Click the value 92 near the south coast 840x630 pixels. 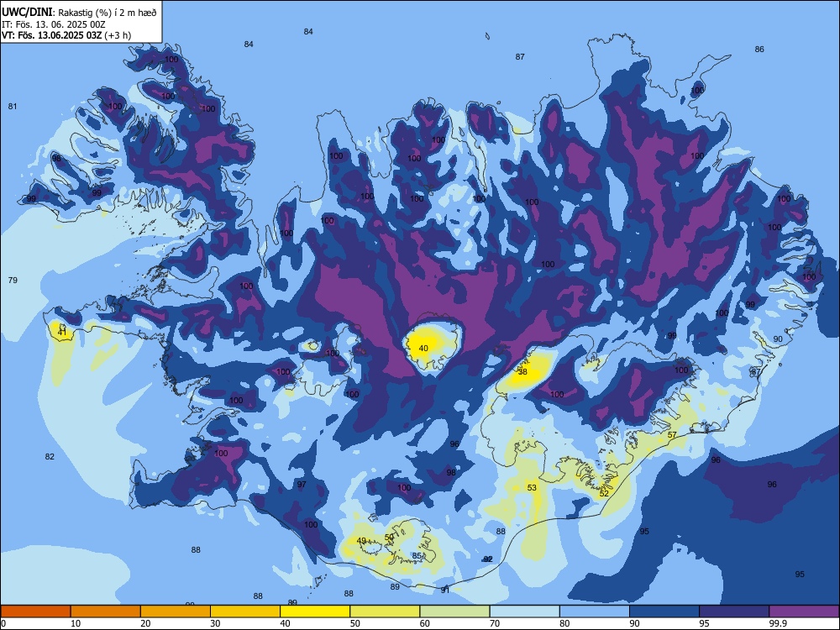point(487,559)
